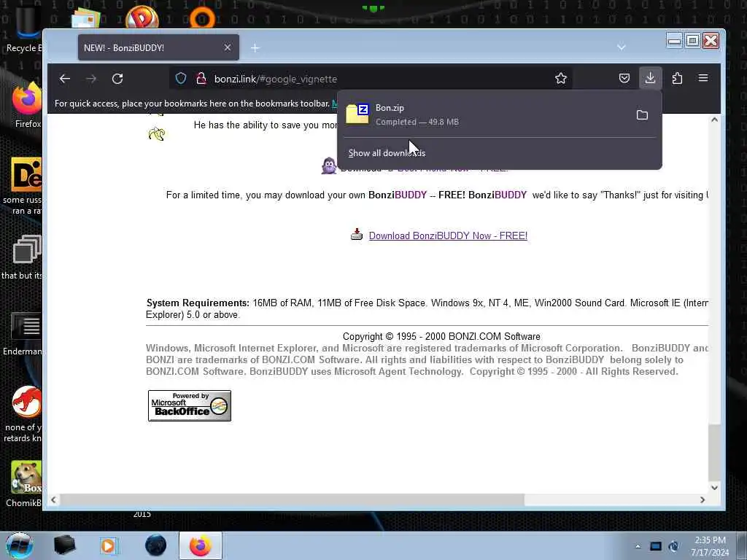The height and width of the screenshot is (560, 747).
Task: Click the Copyright 1995 - 2000 BONZI.COM line
Action: (441, 336)
